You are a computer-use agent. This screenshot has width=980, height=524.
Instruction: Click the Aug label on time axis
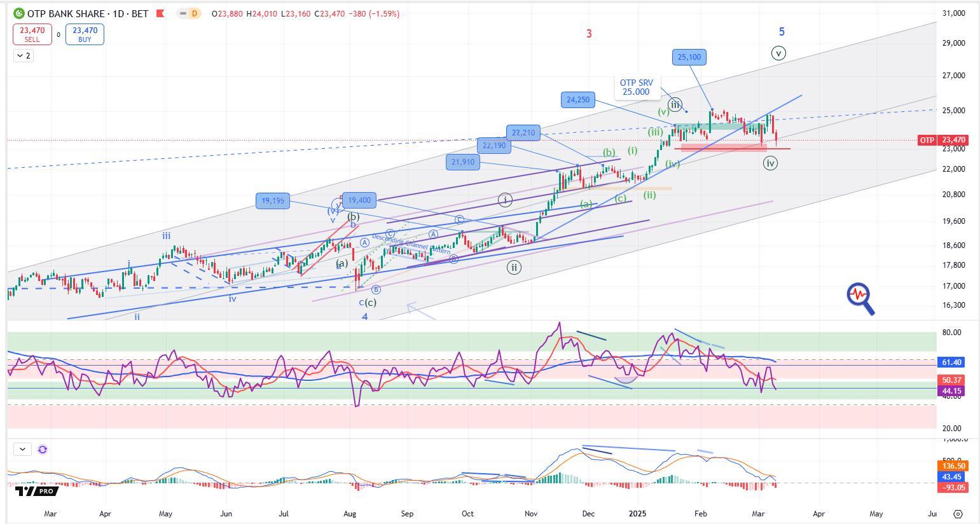tap(350, 513)
